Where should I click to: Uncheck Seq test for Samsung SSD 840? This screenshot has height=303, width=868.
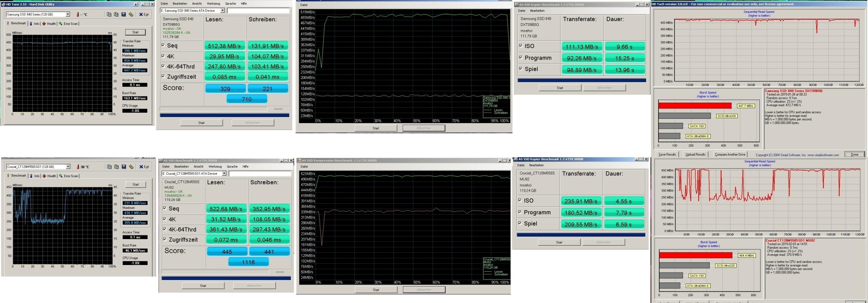[163, 45]
